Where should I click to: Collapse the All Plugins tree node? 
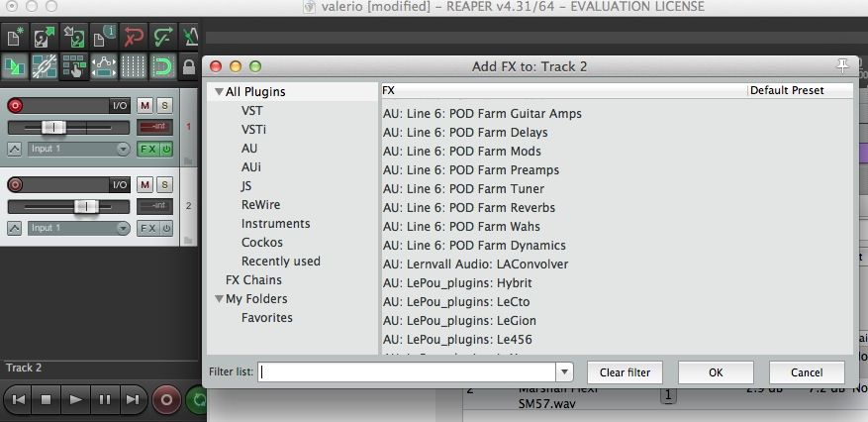coord(219,92)
